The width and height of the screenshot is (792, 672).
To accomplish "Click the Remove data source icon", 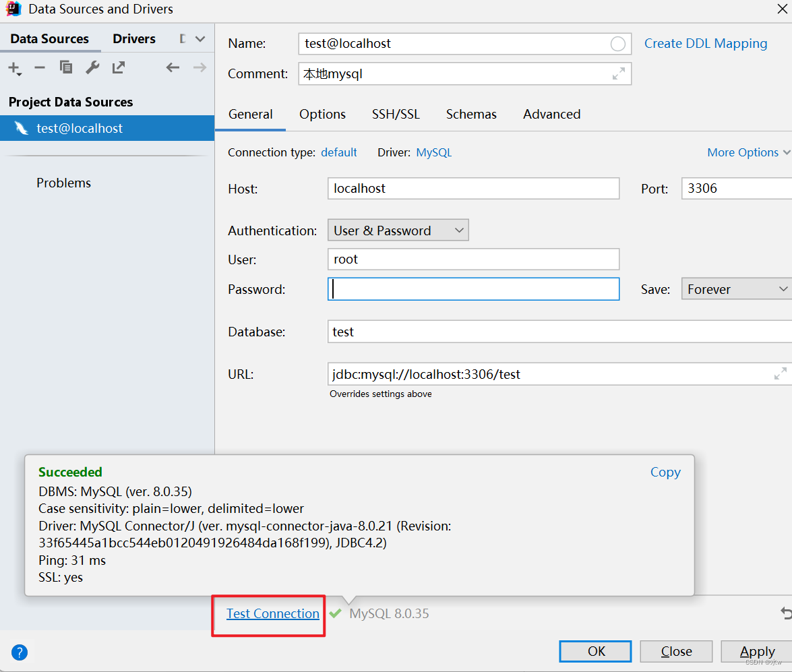I will click(x=40, y=67).
